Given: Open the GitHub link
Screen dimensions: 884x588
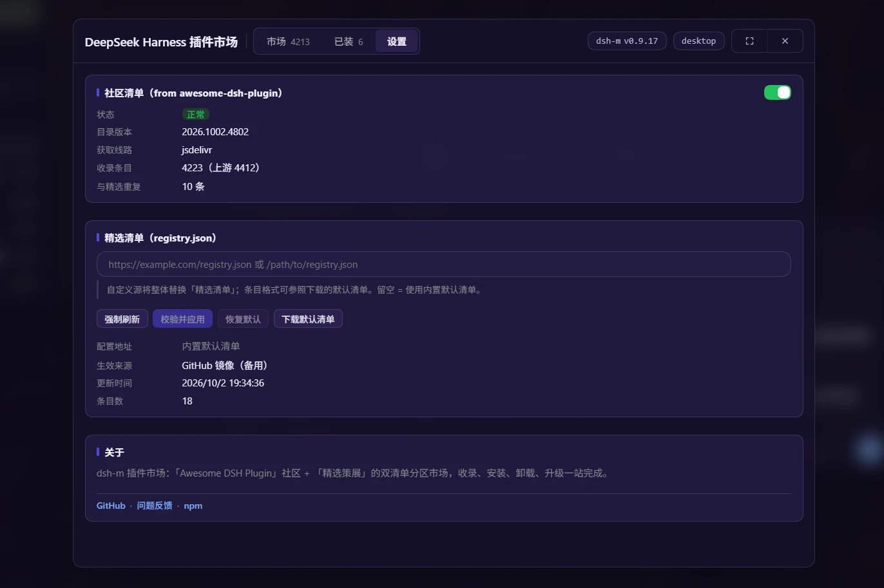Looking at the screenshot, I should tap(111, 506).
